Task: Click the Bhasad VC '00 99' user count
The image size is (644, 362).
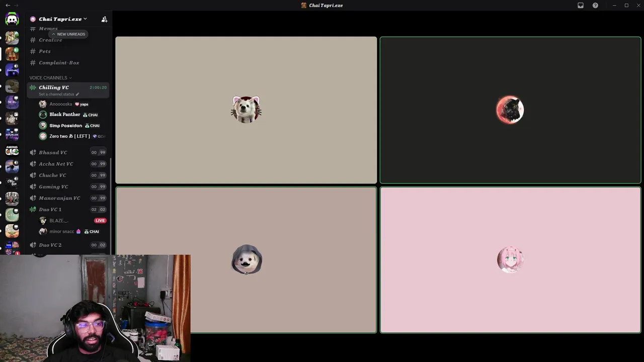Action: pyautogui.click(x=98, y=152)
